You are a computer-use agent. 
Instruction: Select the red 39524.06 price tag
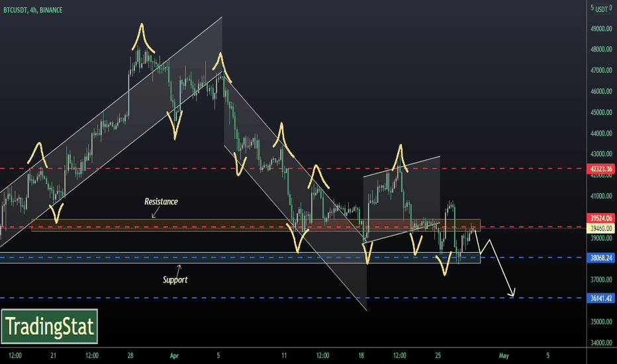point(601,218)
